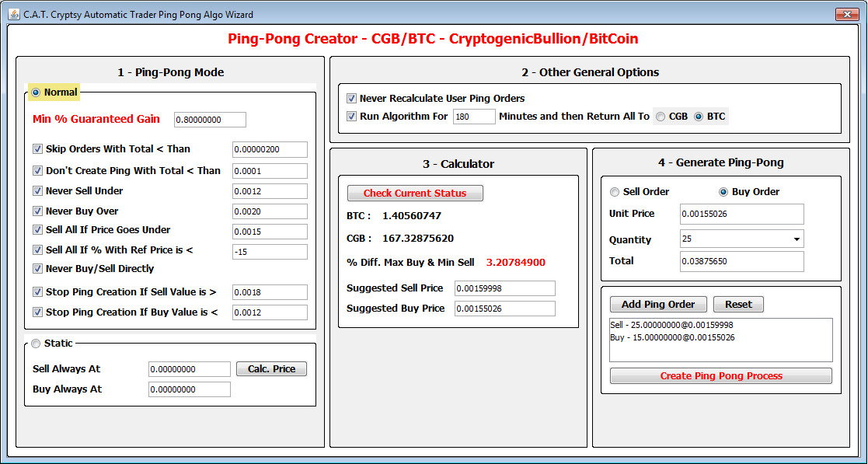Click the Run Algorithm minutes field showing 180

(x=474, y=117)
